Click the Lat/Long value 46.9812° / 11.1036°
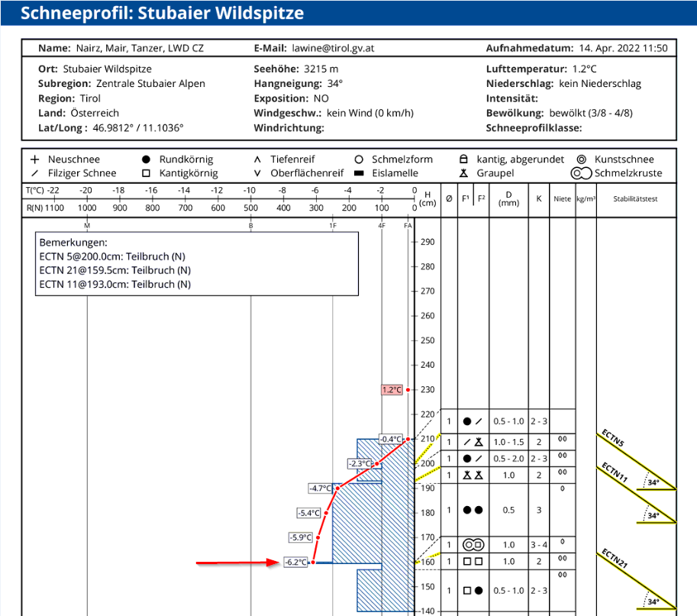Screen dimensions: 697x616 138,128
